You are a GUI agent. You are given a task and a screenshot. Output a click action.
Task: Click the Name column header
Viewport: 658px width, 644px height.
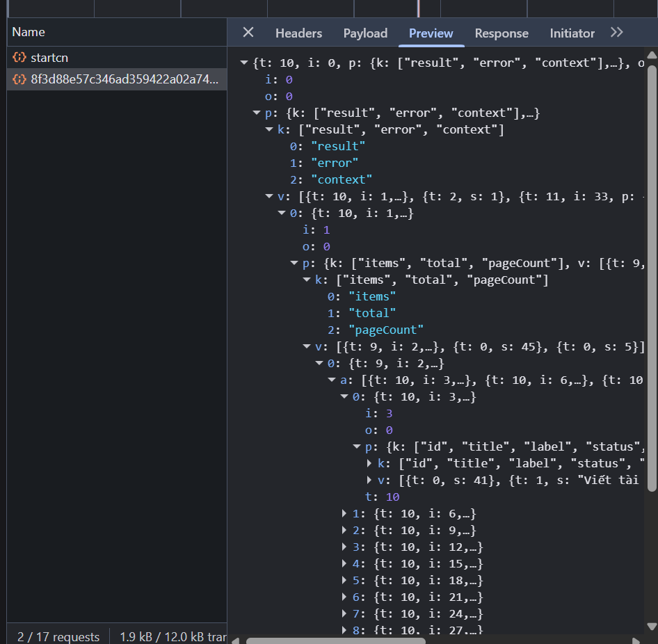tap(29, 32)
